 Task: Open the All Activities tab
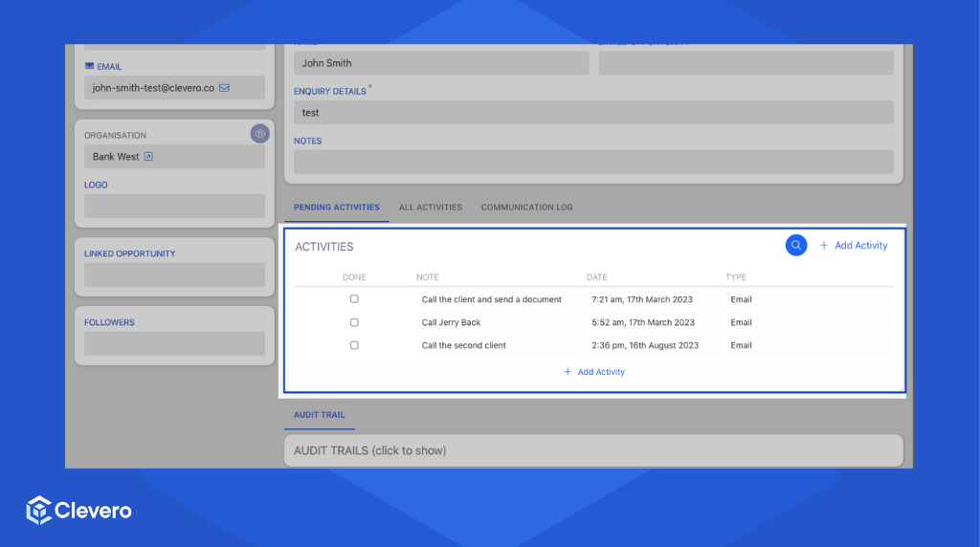click(431, 208)
